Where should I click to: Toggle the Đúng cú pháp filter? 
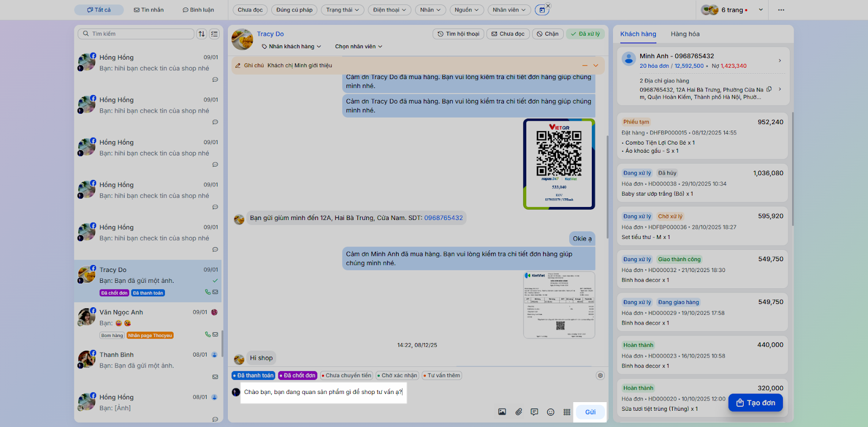(x=294, y=10)
